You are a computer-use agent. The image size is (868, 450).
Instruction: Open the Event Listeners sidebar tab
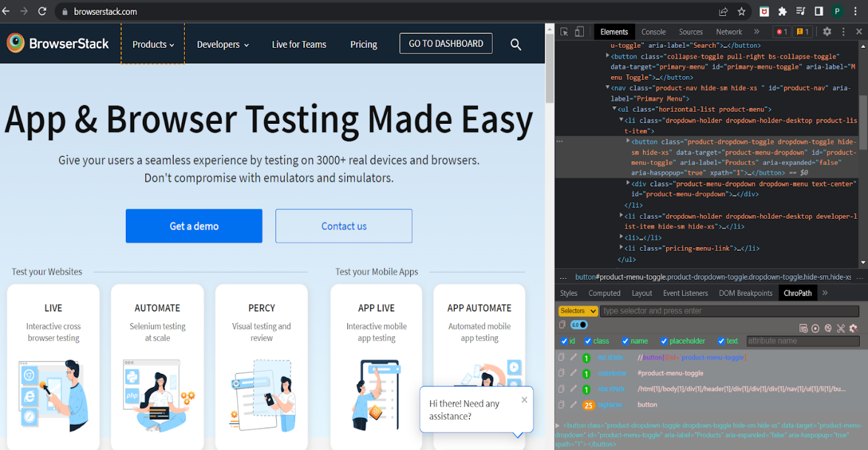pyautogui.click(x=686, y=293)
